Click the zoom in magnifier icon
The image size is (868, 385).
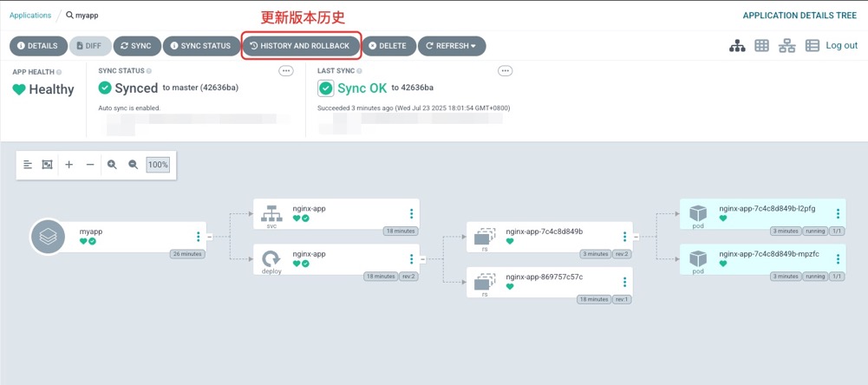coord(112,165)
